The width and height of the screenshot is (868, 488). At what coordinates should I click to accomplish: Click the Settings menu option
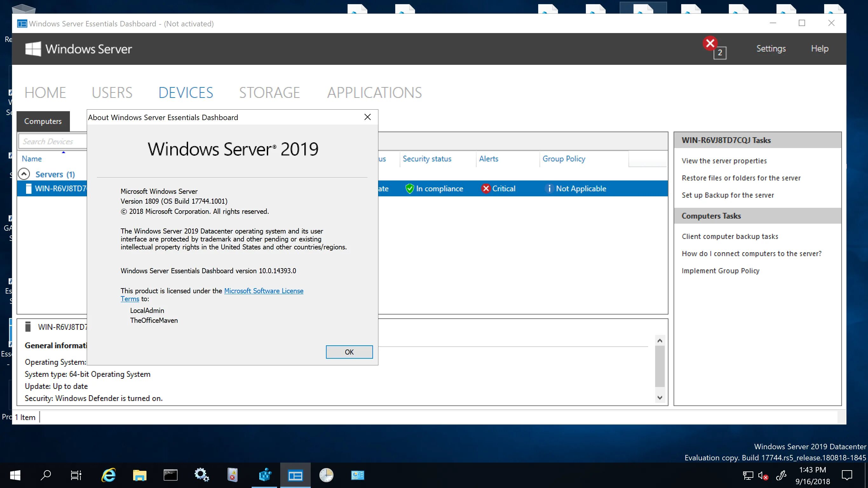click(770, 48)
